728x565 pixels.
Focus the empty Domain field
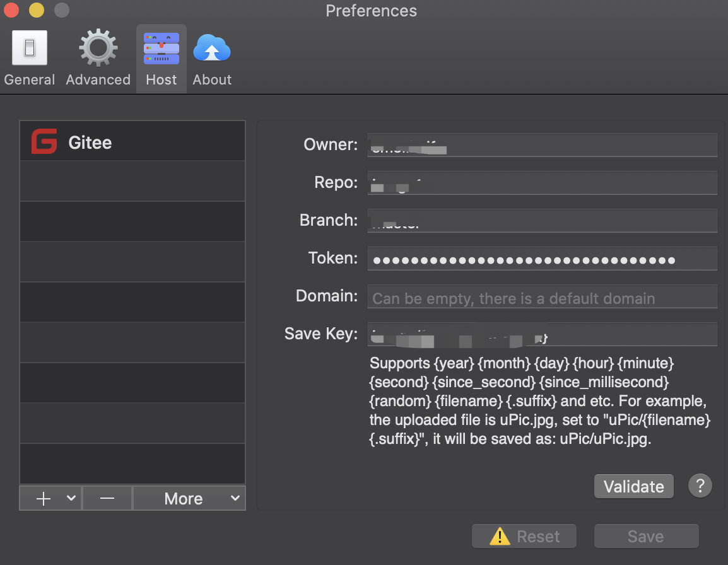coord(543,297)
